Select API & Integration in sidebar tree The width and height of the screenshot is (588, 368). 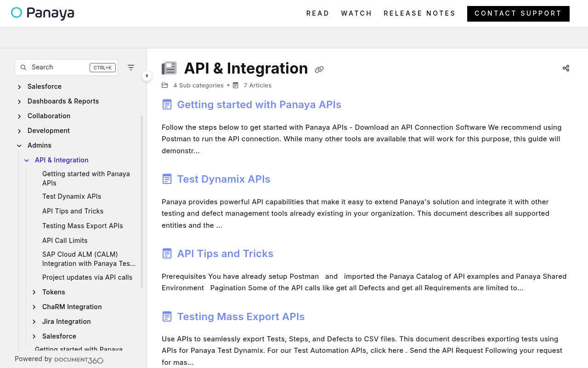point(62,160)
